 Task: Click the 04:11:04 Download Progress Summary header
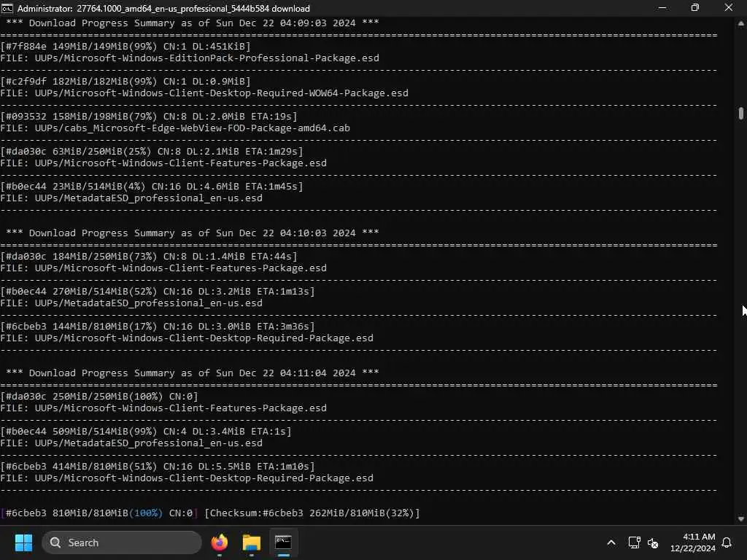[x=193, y=373]
